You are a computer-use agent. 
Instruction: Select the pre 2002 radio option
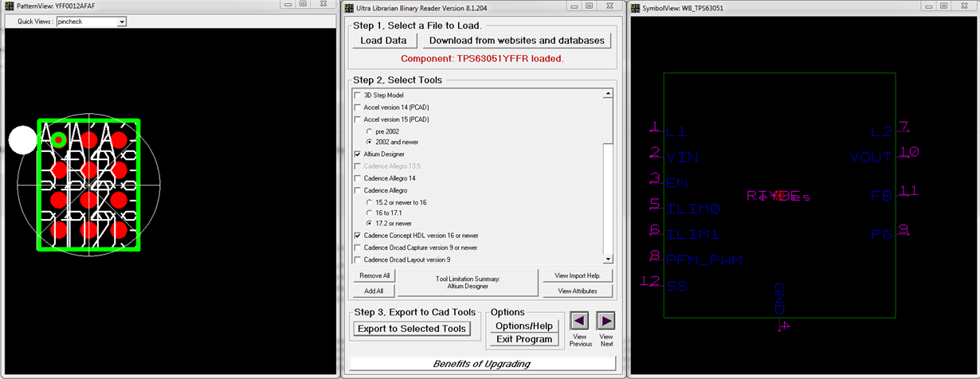click(369, 131)
